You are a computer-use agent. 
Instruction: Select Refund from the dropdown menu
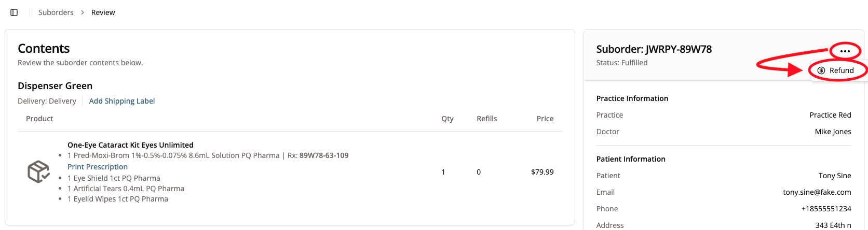pos(841,70)
